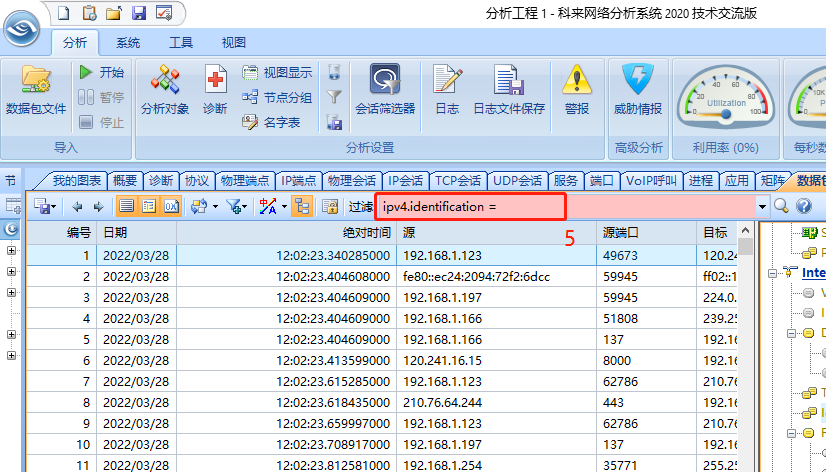Open 威胁情报 threat intelligence
This screenshot has width=826, height=472.
point(638,90)
